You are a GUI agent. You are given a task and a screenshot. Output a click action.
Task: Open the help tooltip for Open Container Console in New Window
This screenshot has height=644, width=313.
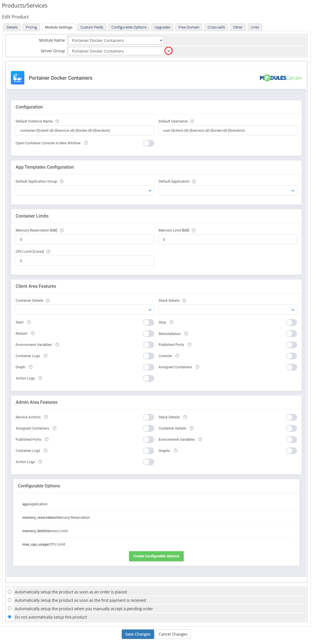[x=86, y=143]
